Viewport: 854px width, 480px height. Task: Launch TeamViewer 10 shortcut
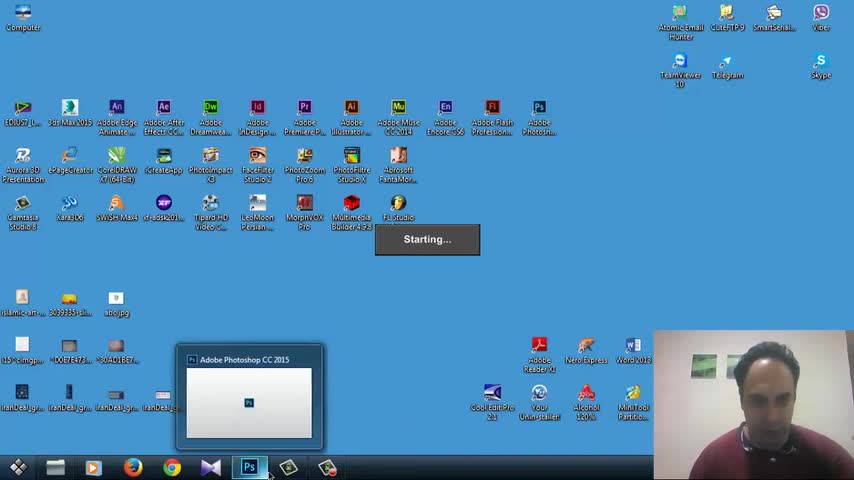pos(680,70)
